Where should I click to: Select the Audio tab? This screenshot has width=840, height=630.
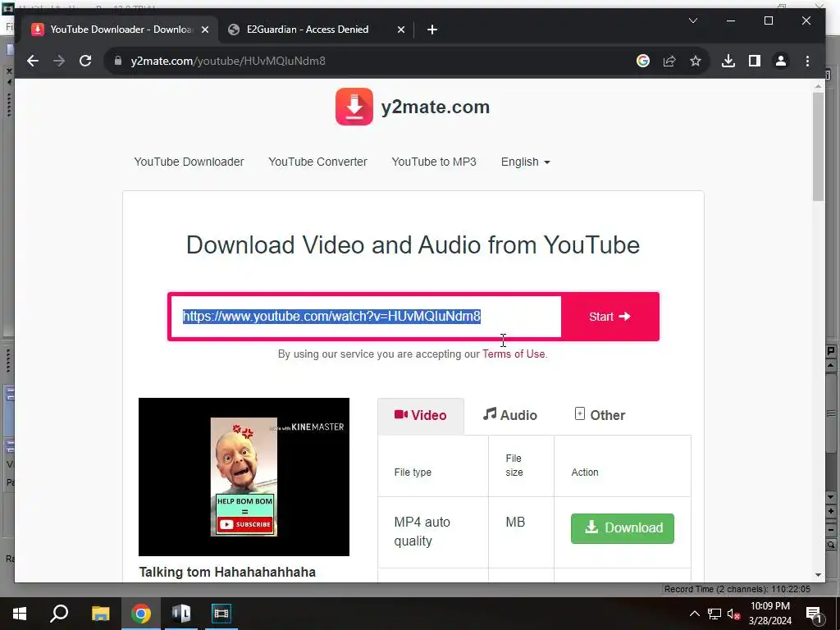click(x=510, y=415)
